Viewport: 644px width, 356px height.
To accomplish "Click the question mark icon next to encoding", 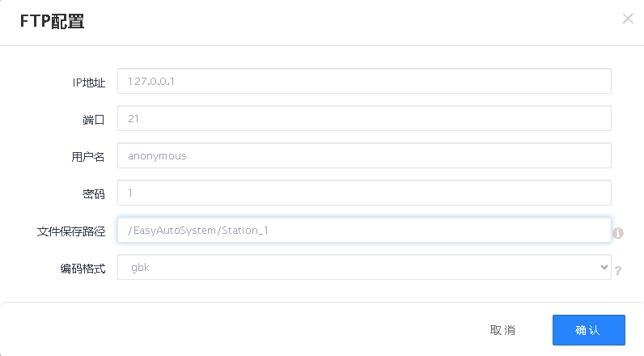I will click(x=618, y=270).
